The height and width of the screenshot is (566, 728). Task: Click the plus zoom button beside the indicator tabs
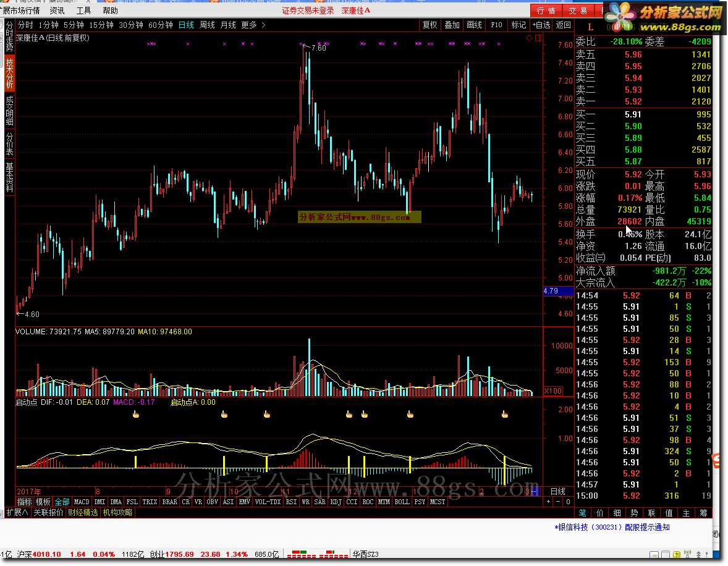coord(548,502)
